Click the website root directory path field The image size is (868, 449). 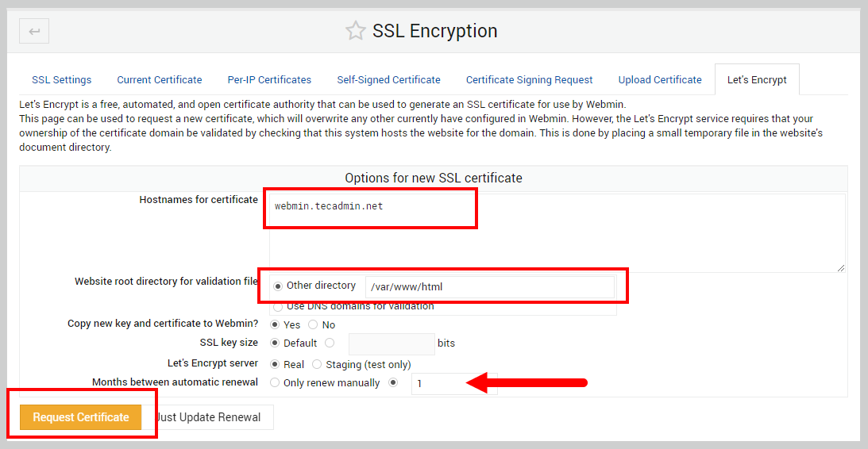click(x=489, y=287)
